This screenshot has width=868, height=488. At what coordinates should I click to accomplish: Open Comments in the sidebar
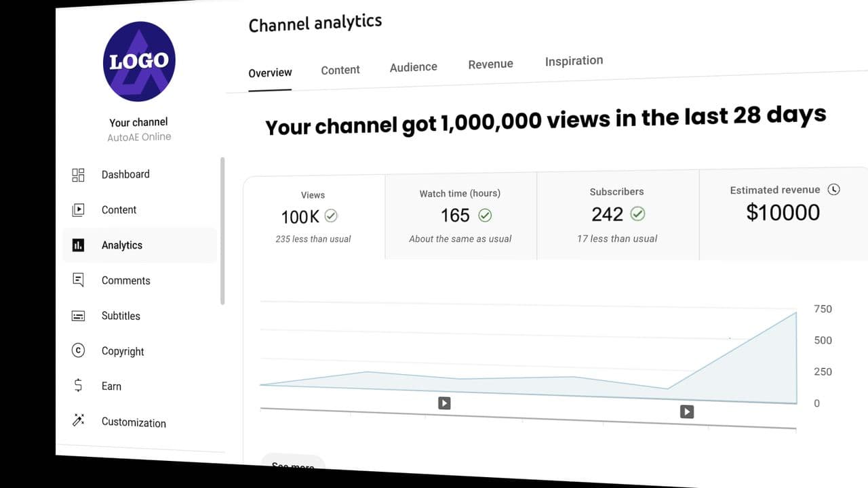[x=126, y=281]
